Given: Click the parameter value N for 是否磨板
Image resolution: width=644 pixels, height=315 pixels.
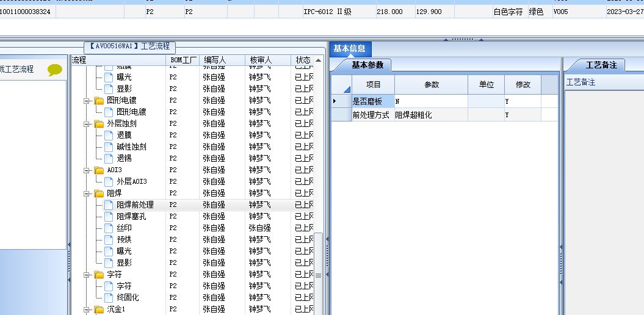Looking at the screenshot, I should click(431, 101).
